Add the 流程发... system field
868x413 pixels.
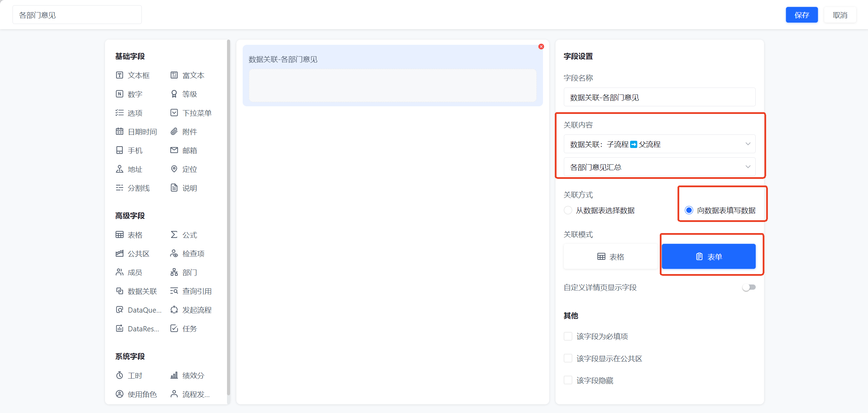pos(190,394)
